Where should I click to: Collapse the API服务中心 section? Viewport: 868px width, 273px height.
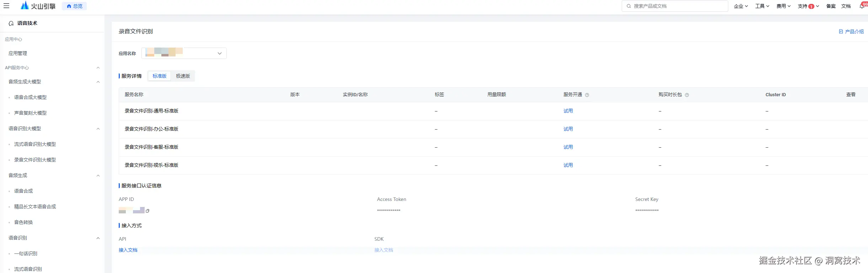(x=98, y=68)
